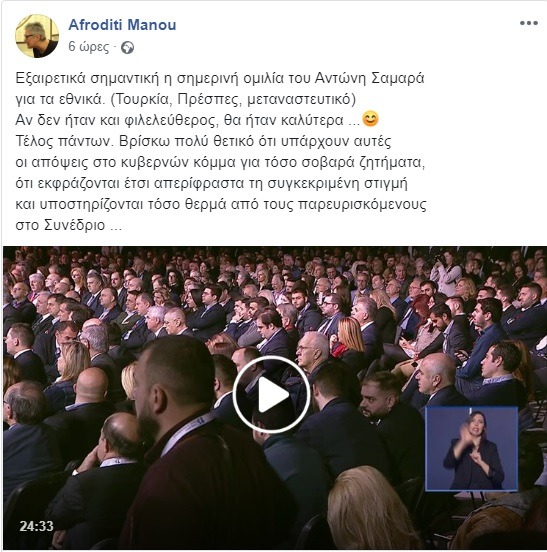Click the smiling face emoji in the post
Image resolution: width=547 pixels, height=552 pixels.
tap(370, 119)
